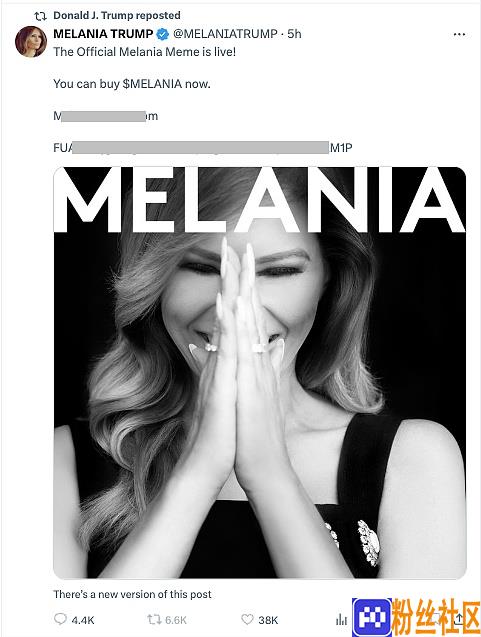Screen dimensions: 481x637
Task: Like the post via the heart icon
Action: 247,619
